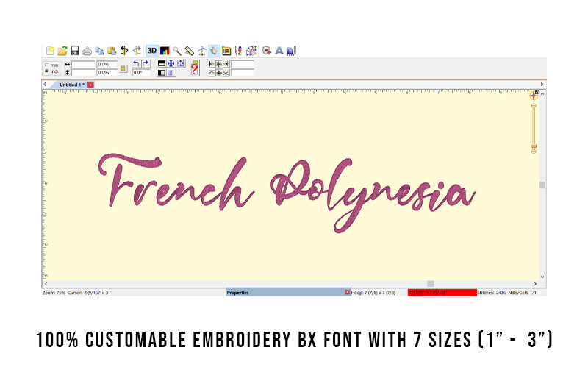Image resolution: width=588 pixels, height=392 pixels.
Task: Click the zoom slider track
Action: point(534,126)
